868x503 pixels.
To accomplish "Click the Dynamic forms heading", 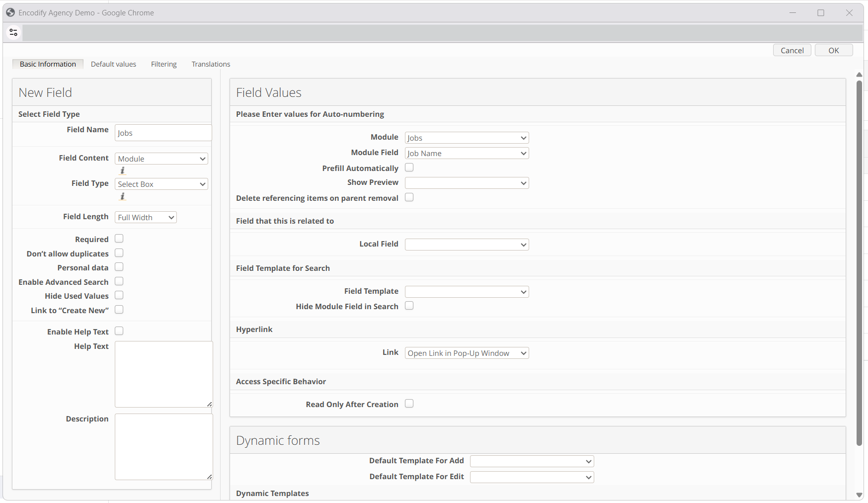I will pyautogui.click(x=278, y=440).
